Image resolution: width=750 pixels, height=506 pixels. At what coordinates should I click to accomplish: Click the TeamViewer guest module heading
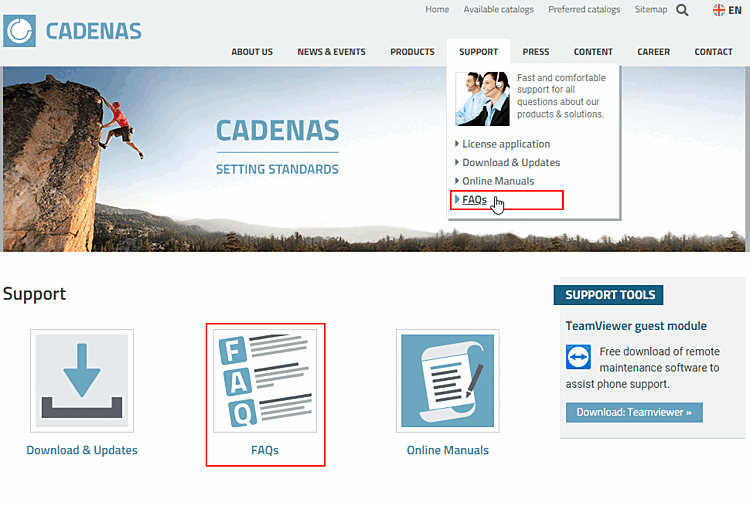tap(636, 326)
